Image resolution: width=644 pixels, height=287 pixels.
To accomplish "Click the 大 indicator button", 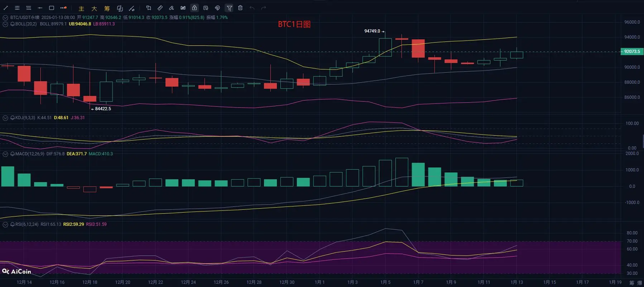I will coord(94,8).
